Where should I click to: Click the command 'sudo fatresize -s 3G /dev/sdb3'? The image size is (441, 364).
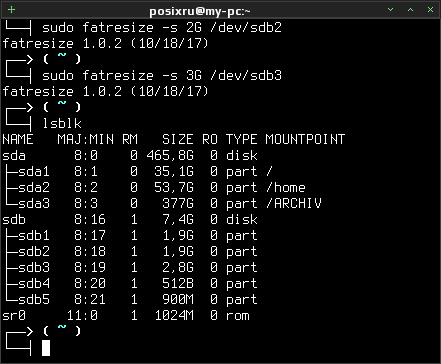tap(162, 75)
